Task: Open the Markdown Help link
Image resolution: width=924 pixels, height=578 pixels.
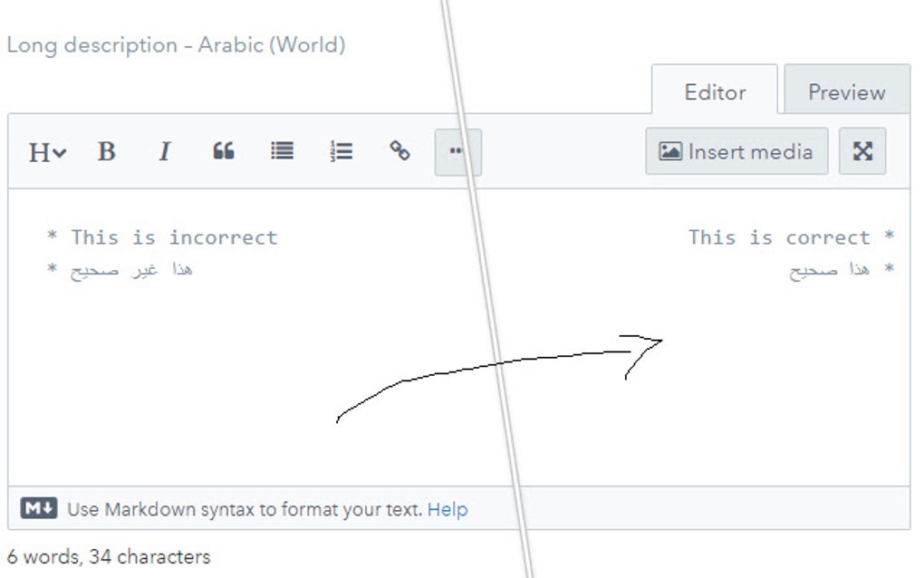Action: (x=448, y=509)
